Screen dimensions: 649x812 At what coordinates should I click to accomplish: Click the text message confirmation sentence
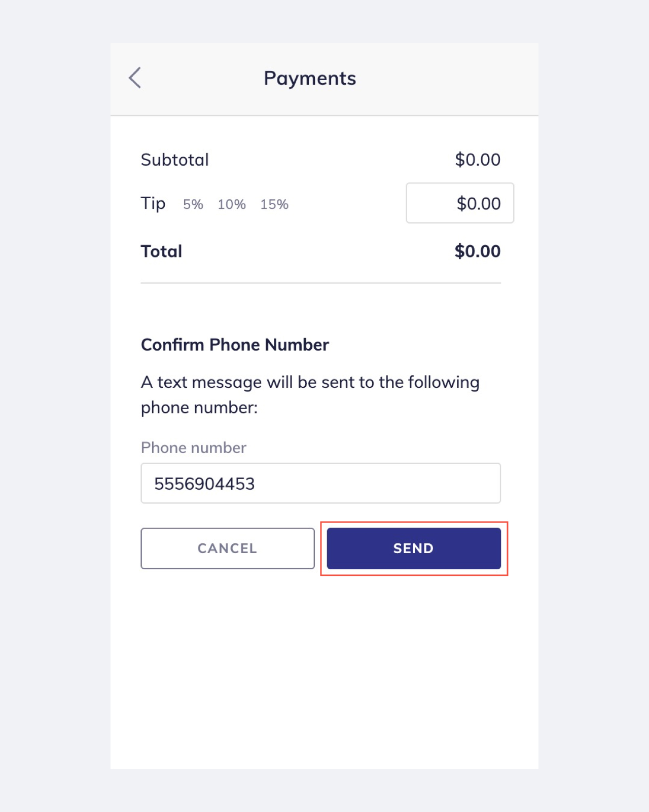310,394
